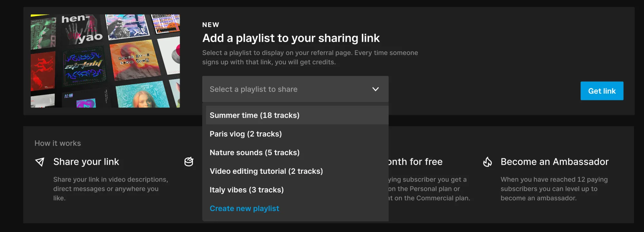
Task: Click the 'How it works' section title
Action: [x=58, y=143]
